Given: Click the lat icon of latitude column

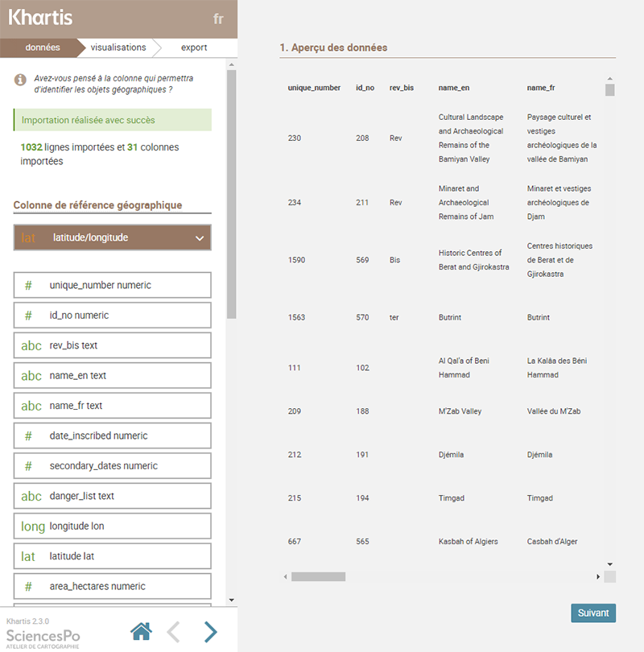Looking at the screenshot, I should [28, 556].
